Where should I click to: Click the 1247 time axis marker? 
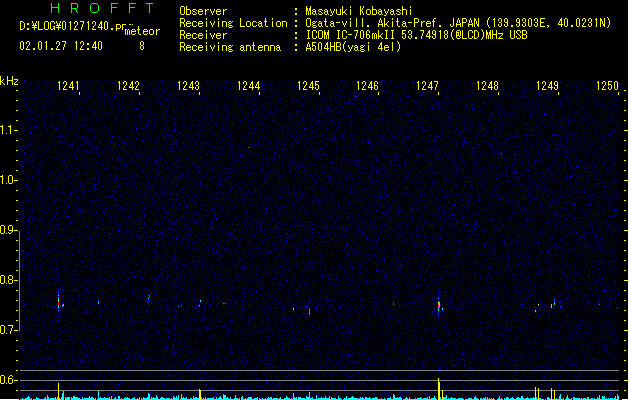click(x=427, y=86)
